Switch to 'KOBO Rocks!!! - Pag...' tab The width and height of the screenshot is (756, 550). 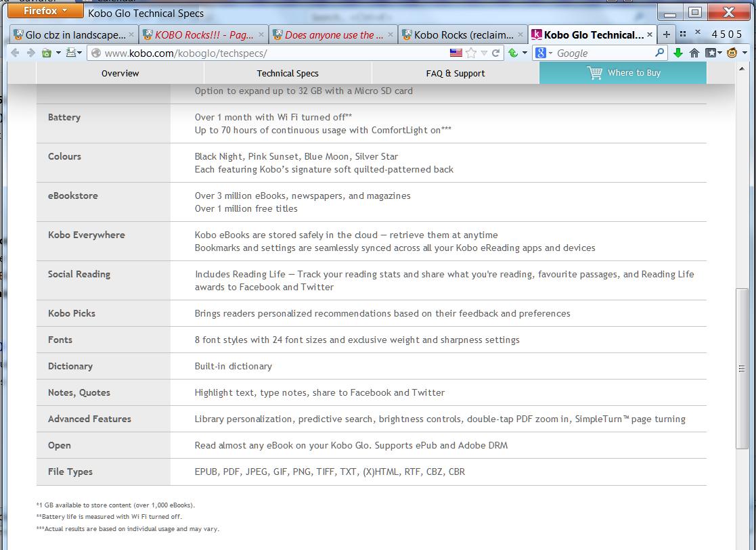pos(203,35)
